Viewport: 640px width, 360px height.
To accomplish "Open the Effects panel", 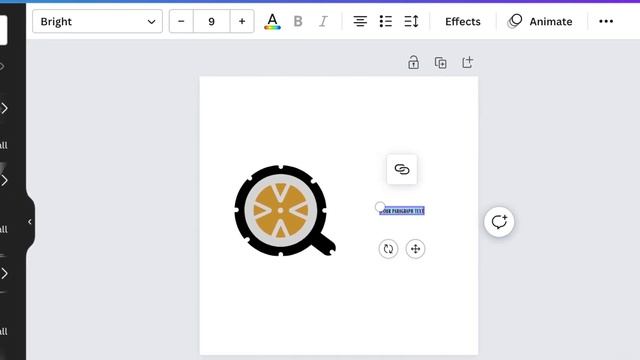I will pyautogui.click(x=463, y=21).
